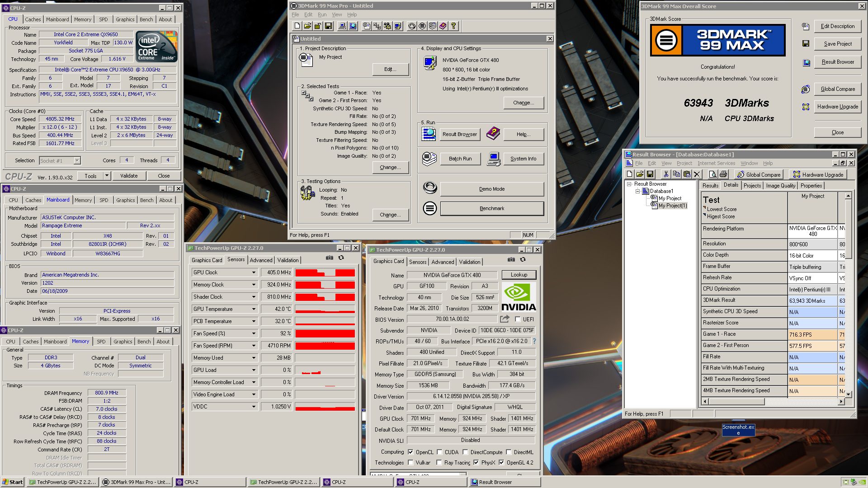Collapse the Database1 tree node
This screenshot has width=868, height=488.
pyautogui.click(x=638, y=191)
